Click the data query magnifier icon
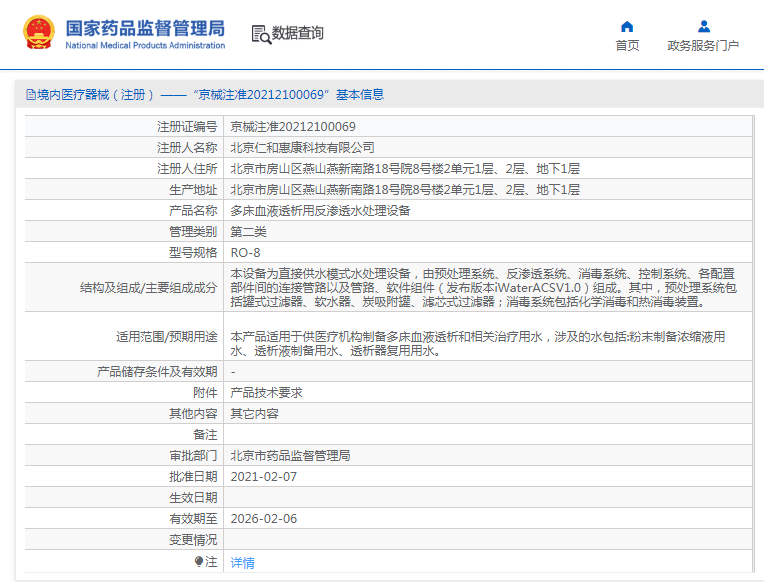The width and height of the screenshot is (764, 582). click(x=261, y=35)
